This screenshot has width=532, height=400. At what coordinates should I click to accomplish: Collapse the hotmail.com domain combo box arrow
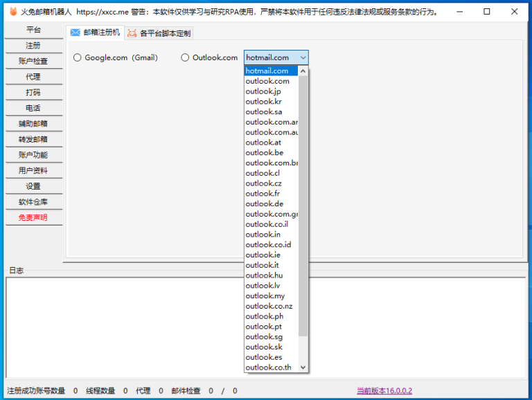303,57
